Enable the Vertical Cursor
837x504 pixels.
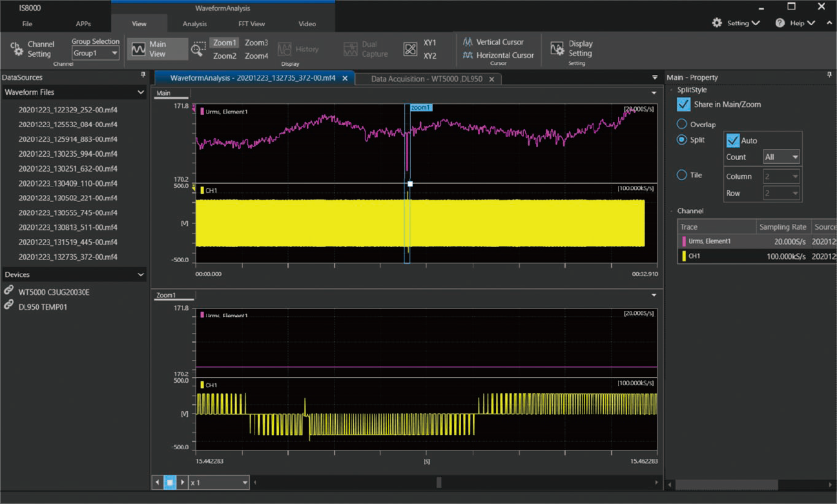pos(497,41)
